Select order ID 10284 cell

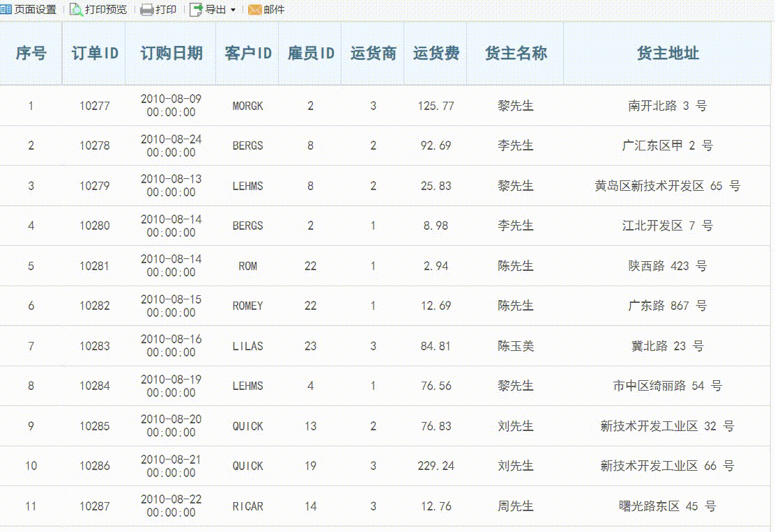pos(94,386)
